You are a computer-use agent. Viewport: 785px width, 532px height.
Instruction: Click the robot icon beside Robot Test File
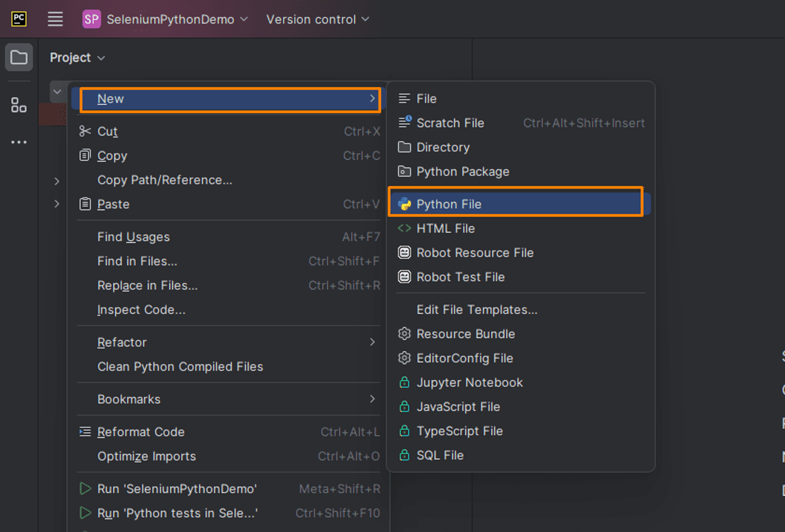404,277
